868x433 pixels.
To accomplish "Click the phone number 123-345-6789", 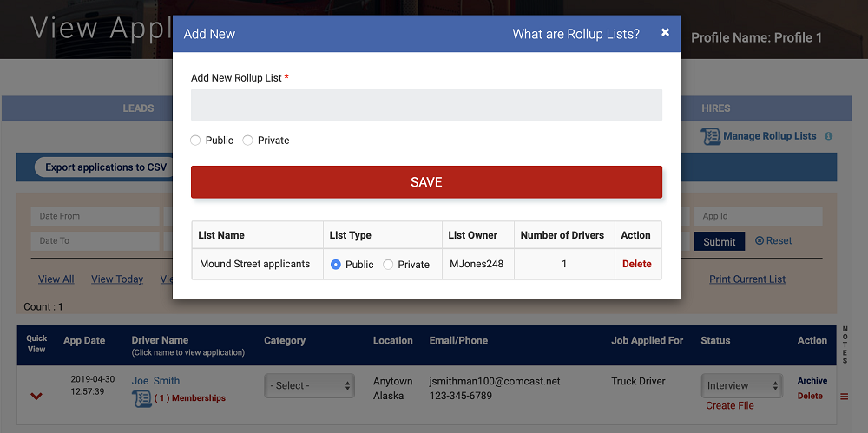I will (461, 396).
